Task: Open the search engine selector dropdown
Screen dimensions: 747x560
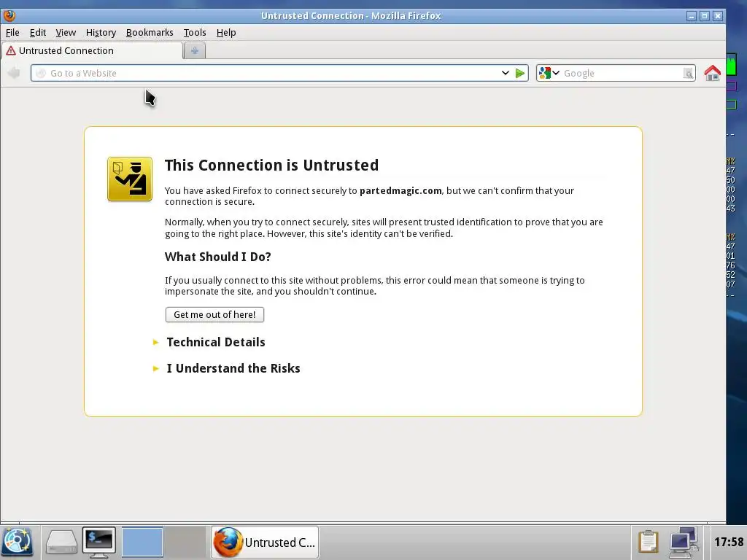Action: 549,73
